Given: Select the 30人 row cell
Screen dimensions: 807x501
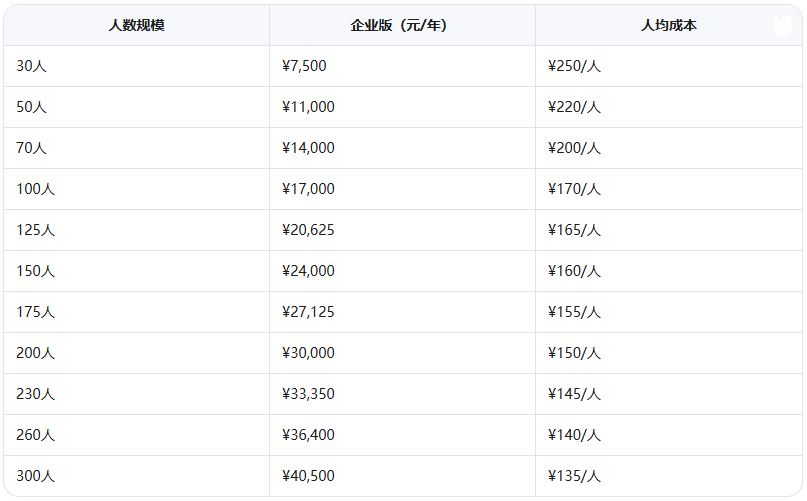Looking at the screenshot, I should pos(136,66).
